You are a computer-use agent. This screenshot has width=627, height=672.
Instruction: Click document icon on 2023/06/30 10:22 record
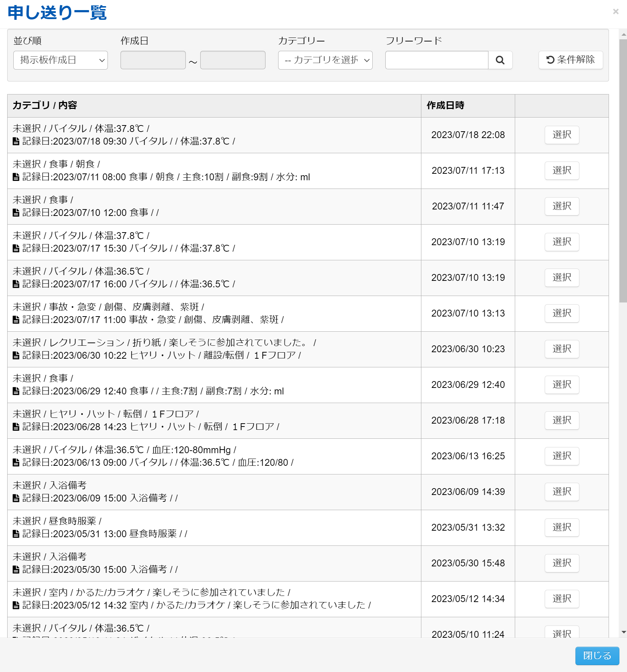[x=16, y=355]
